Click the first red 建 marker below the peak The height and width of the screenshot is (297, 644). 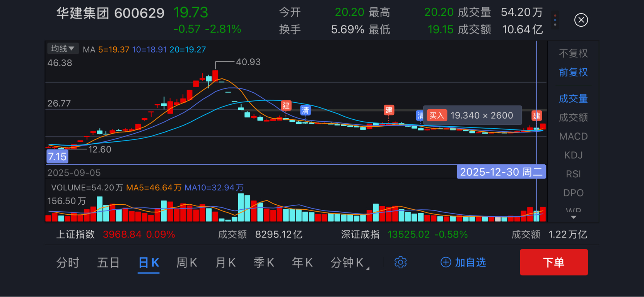click(286, 105)
